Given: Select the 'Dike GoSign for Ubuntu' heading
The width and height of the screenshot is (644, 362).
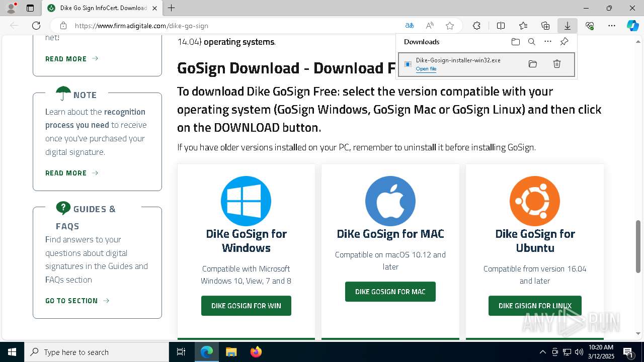Looking at the screenshot, I should tap(535, 241).
